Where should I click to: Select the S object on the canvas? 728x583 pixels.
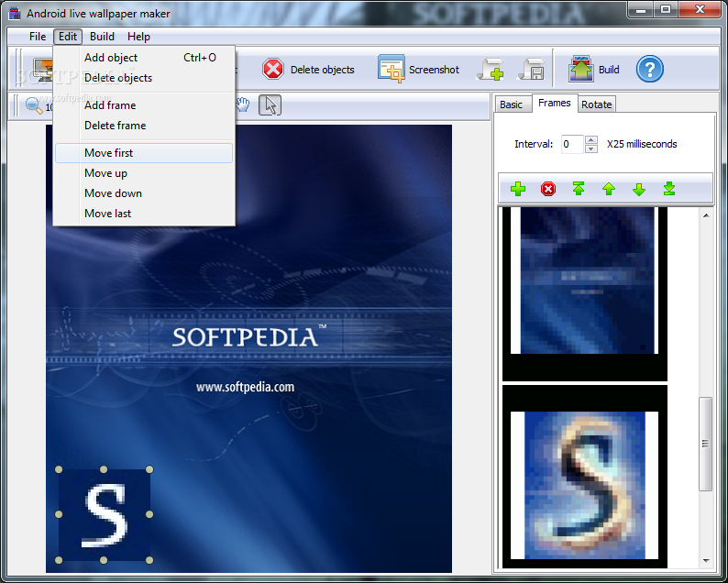(104, 515)
